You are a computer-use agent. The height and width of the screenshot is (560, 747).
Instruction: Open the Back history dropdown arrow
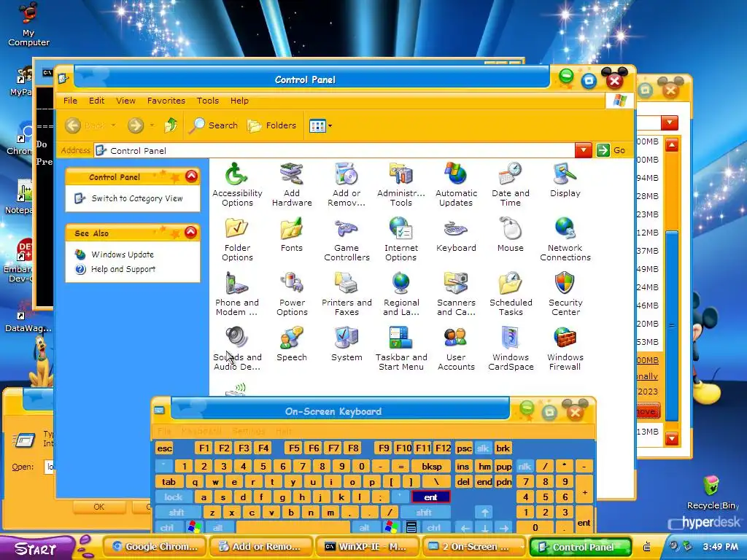[113, 125]
